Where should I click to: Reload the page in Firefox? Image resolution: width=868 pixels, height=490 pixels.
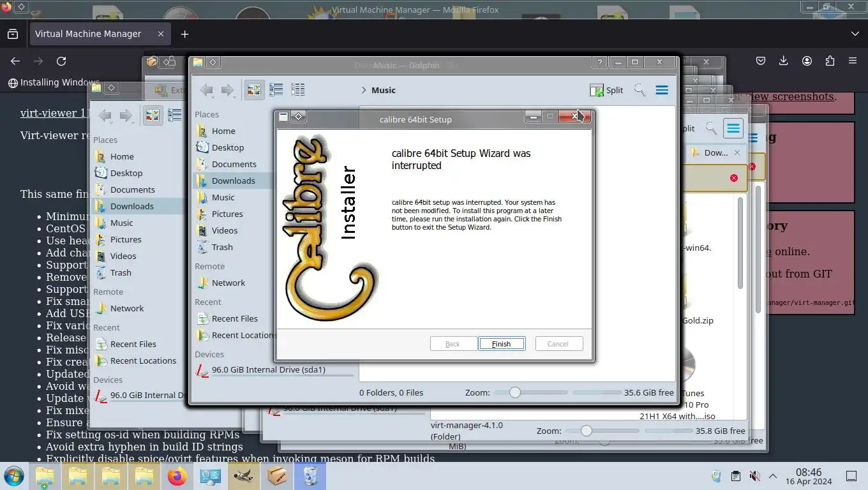(61, 61)
